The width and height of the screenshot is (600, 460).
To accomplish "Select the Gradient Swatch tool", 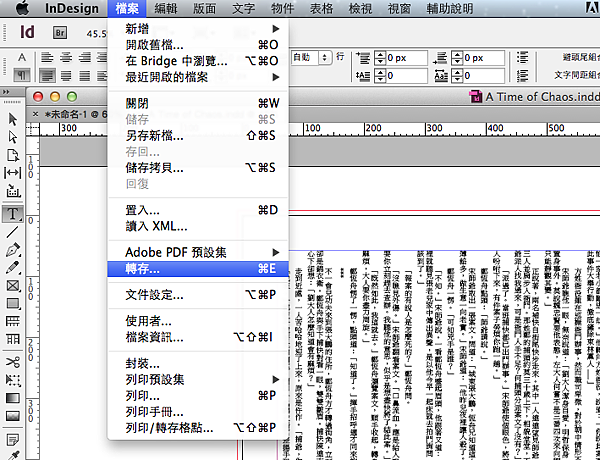I will 13,398.
